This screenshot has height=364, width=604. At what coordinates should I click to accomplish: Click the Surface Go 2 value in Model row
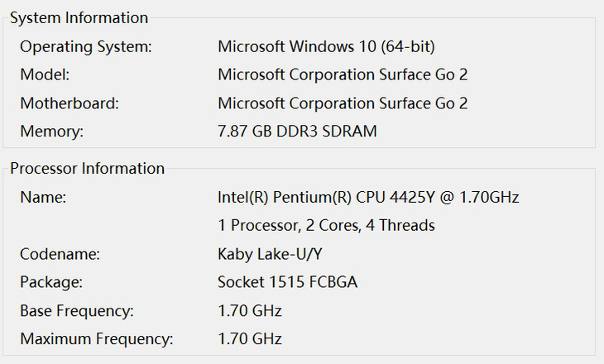tap(343, 74)
